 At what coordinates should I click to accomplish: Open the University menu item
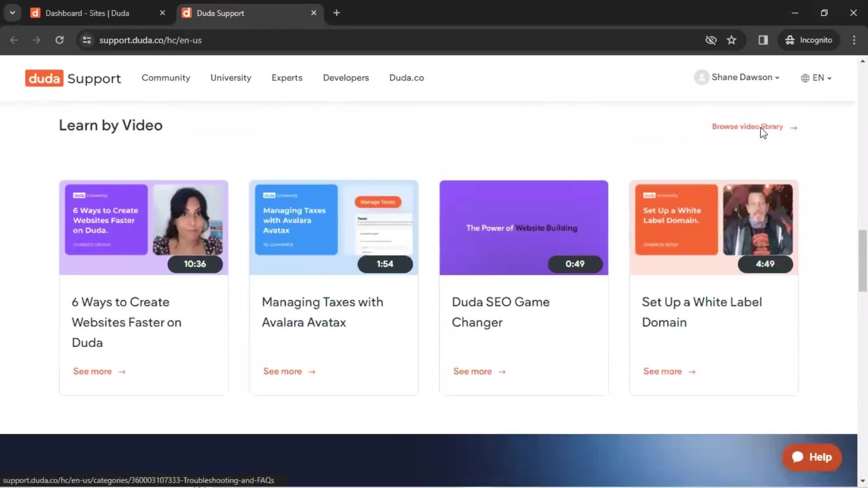[x=231, y=78]
